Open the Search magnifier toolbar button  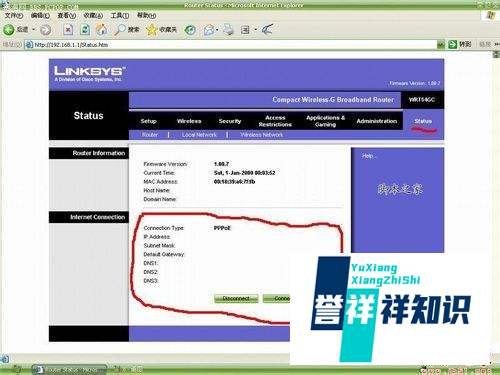pyautogui.click(x=127, y=30)
